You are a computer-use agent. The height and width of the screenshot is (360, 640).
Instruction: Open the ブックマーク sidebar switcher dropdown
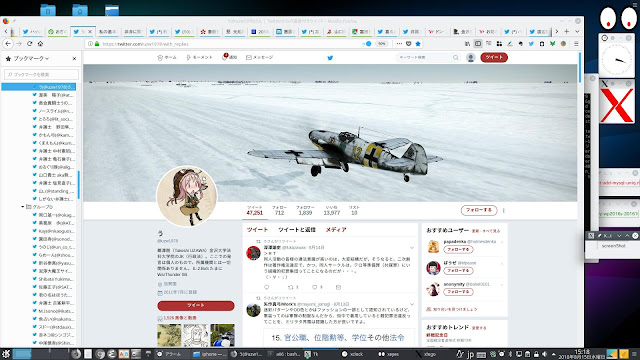(x=31, y=59)
